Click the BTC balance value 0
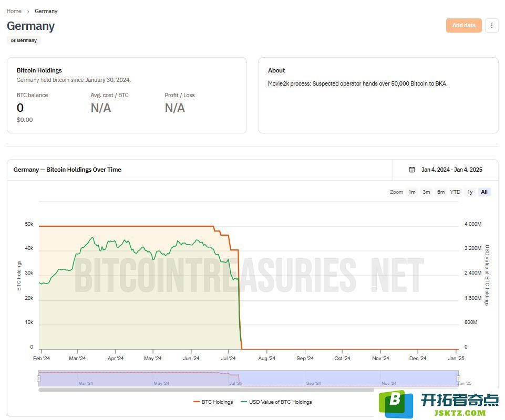The image size is (505, 420). point(20,108)
